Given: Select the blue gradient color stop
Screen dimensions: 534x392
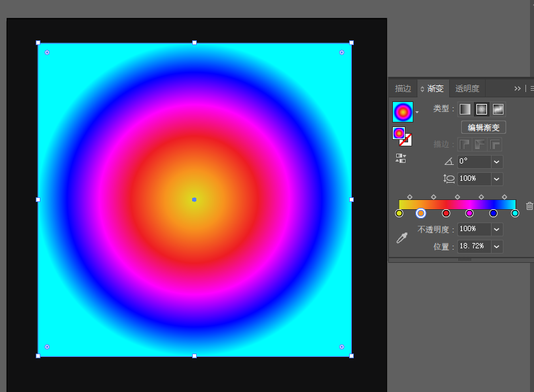Looking at the screenshot, I should pos(494,213).
